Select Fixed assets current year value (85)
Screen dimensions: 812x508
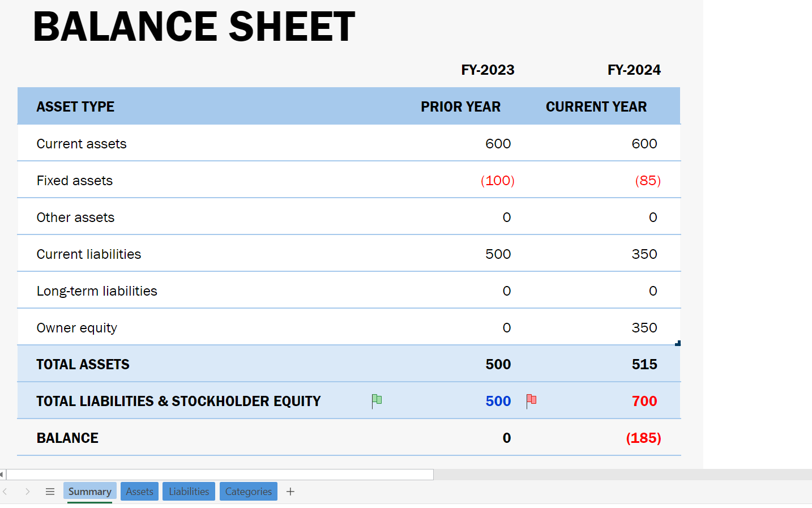point(648,181)
